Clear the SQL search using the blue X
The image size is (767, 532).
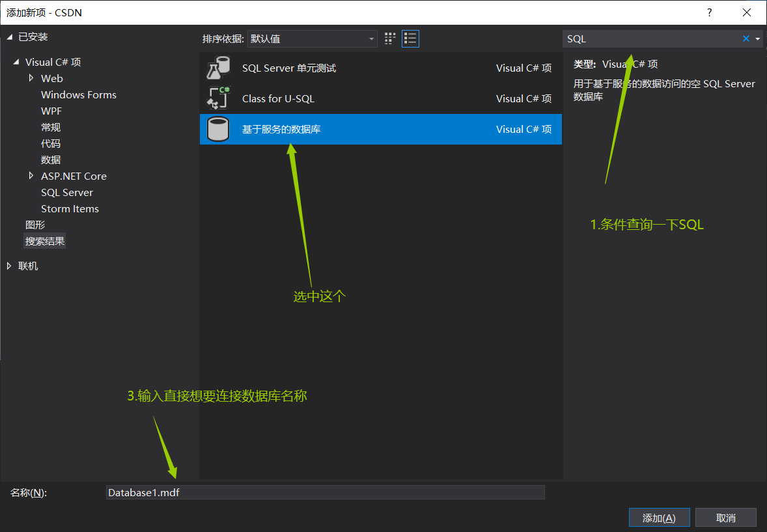click(745, 38)
